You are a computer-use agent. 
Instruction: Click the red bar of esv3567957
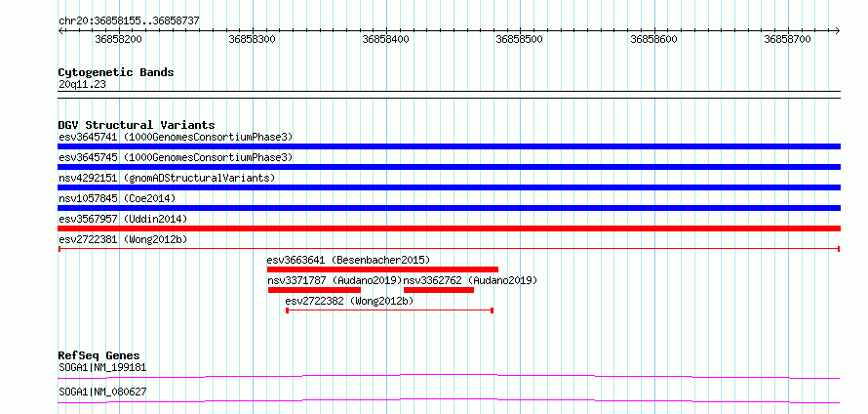click(x=449, y=228)
